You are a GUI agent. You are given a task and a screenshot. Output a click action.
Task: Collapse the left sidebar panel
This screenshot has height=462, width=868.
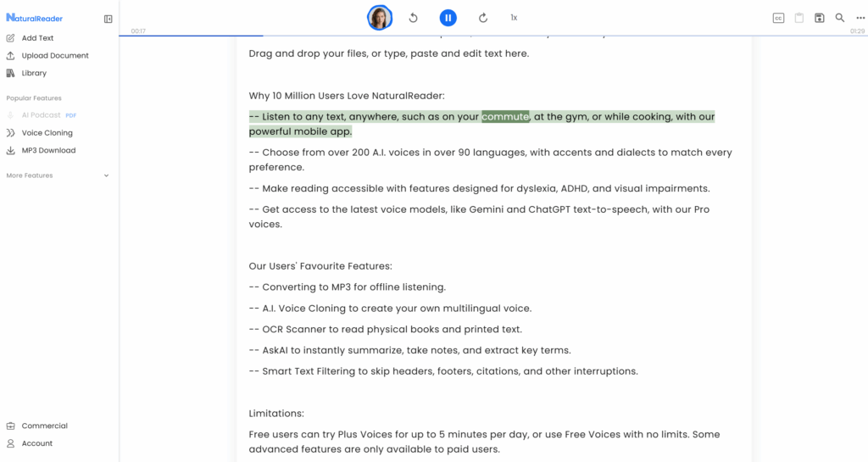(108, 19)
